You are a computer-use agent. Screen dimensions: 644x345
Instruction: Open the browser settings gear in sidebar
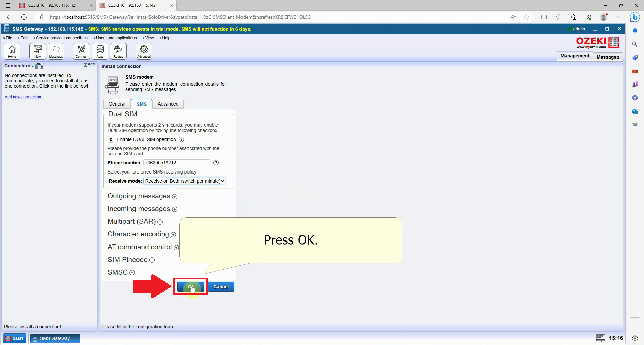[x=635, y=338]
